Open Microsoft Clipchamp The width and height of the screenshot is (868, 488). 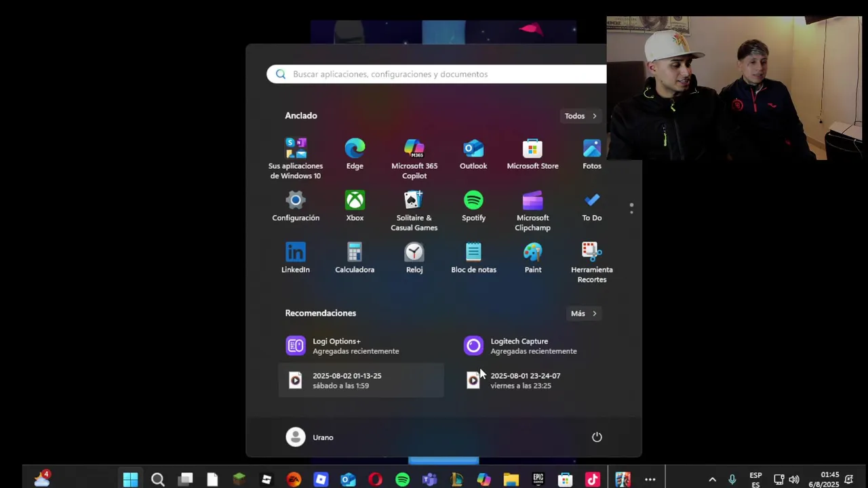click(532, 210)
